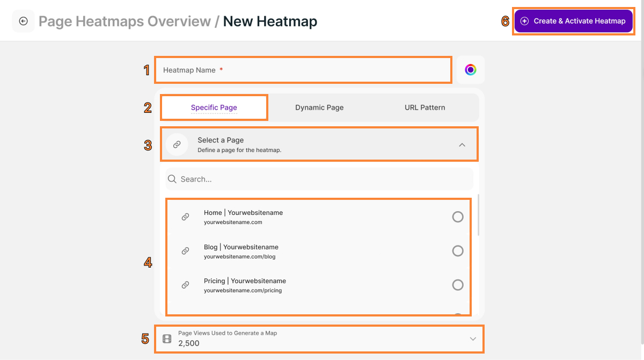Collapse the Select a Page section
Screen dimensions: 644x360
click(462, 145)
